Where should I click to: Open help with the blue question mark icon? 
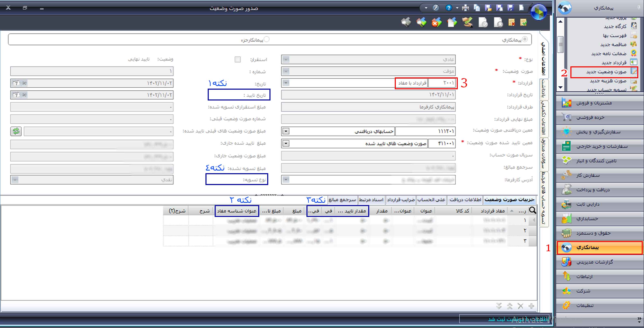click(x=449, y=8)
